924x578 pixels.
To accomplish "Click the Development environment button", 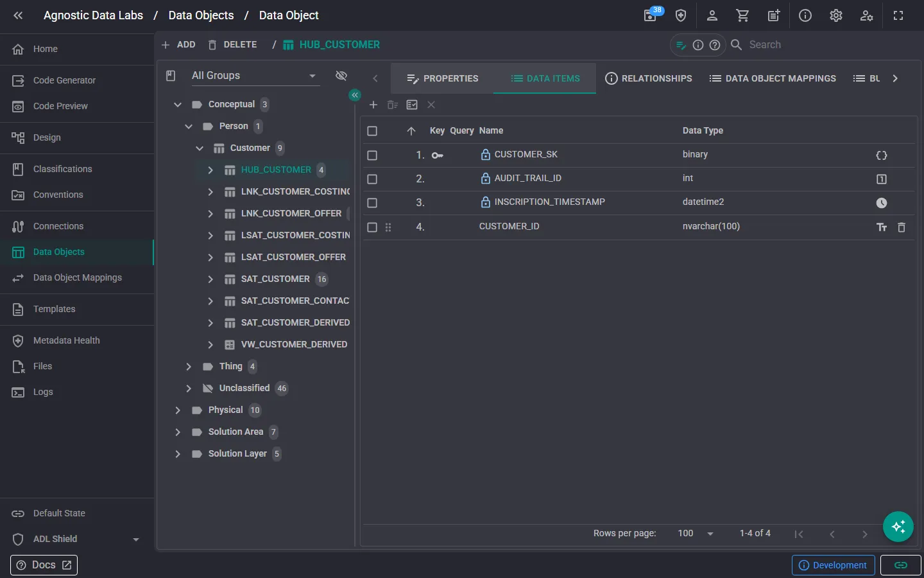I will 833,565.
